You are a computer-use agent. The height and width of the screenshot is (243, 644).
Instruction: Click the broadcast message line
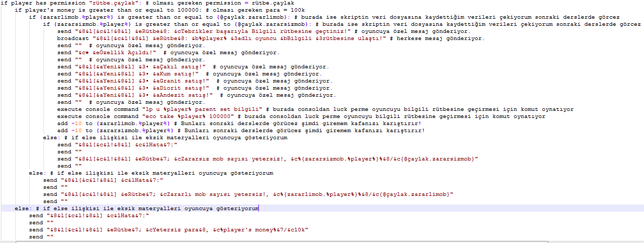click(202, 38)
